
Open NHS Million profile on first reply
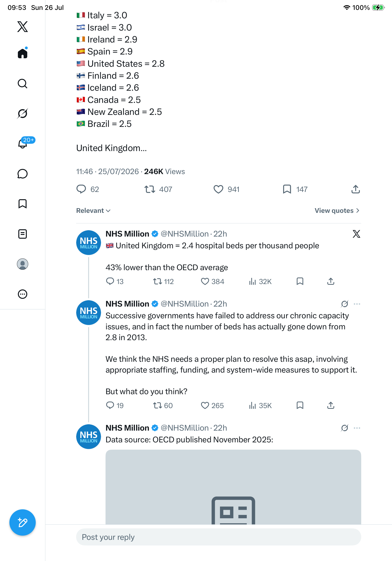[x=88, y=243]
